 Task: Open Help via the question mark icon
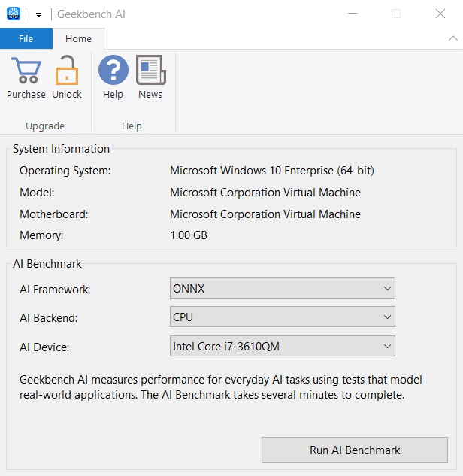tap(113, 71)
